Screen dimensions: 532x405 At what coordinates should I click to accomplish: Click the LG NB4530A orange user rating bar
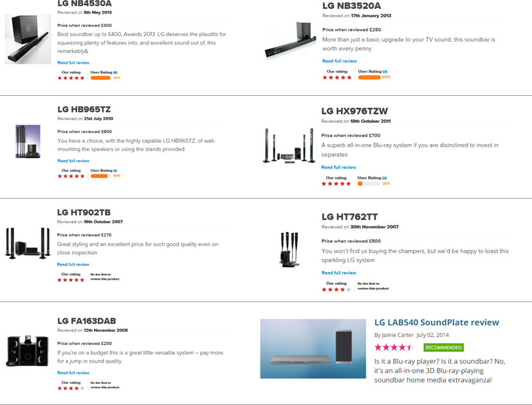pyautogui.click(x=101, y=78)
